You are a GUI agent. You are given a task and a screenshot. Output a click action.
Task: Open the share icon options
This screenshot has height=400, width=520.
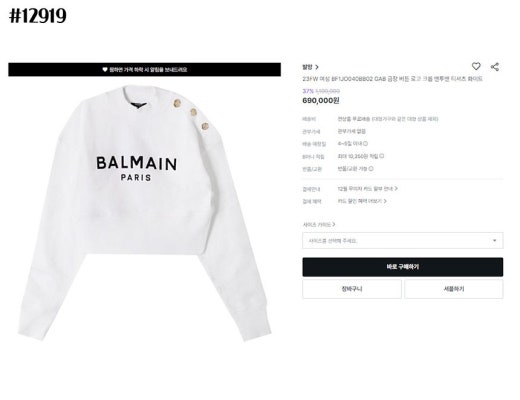495,67
